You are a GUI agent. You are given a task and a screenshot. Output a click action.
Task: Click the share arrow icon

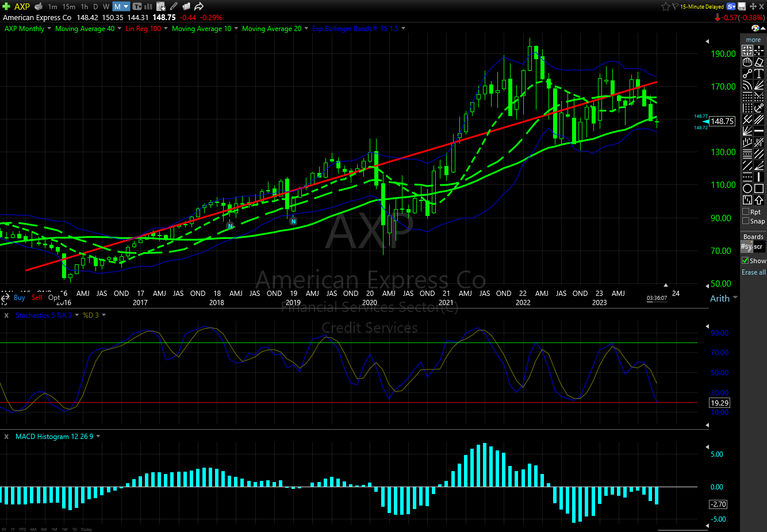coord(199,6)
